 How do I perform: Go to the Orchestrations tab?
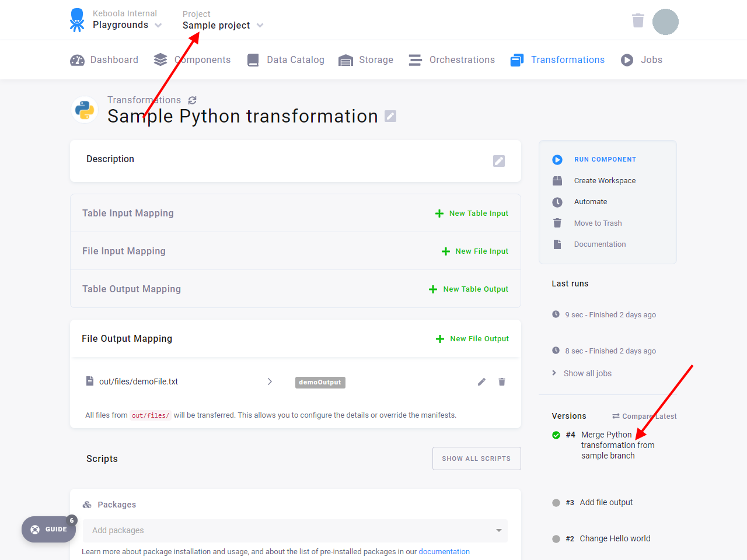[x=452, y=60]
